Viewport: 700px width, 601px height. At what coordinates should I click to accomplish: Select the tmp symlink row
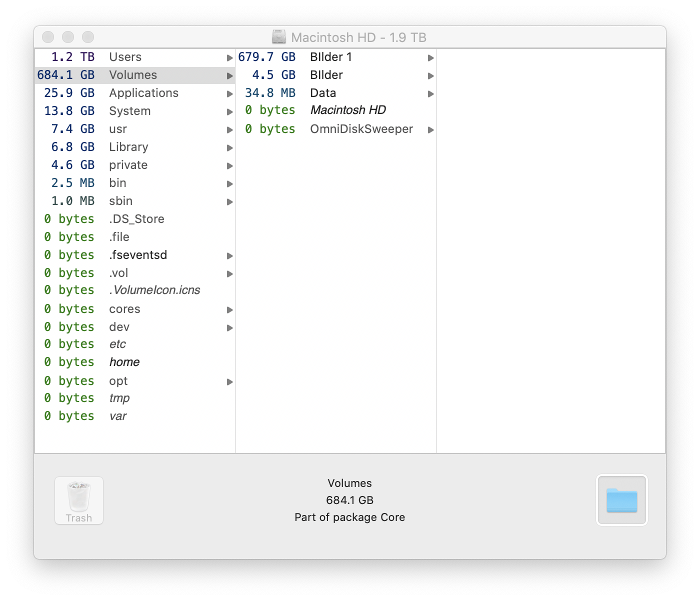click(135, 398)
